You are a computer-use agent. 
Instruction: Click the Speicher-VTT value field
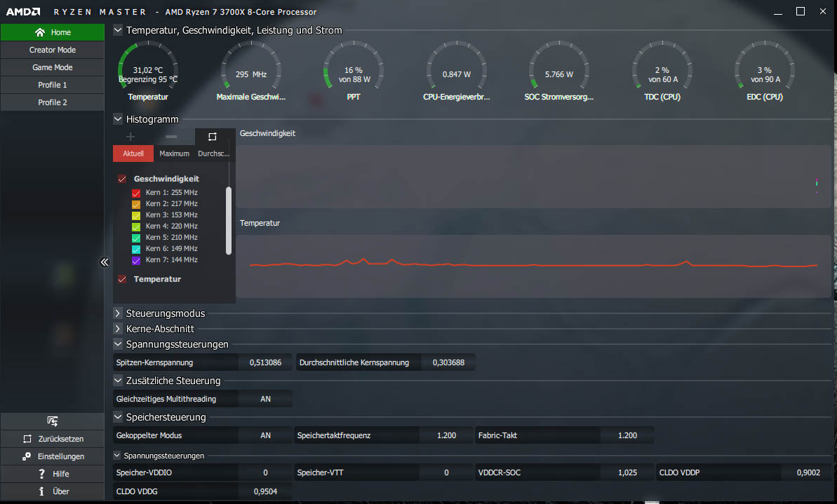coord(446,472)
